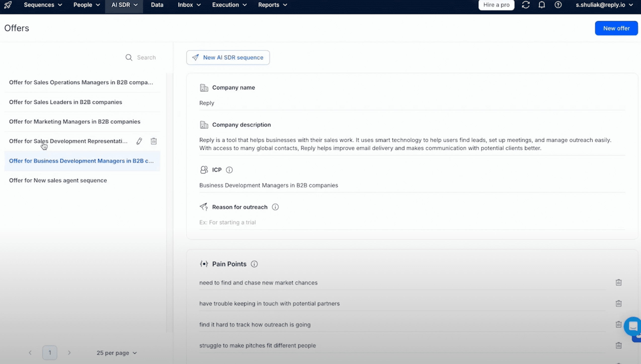Open the 25 per page dropdown
Image resolution: width=641 pixels, height=364 pixels.
coord(117,353)
